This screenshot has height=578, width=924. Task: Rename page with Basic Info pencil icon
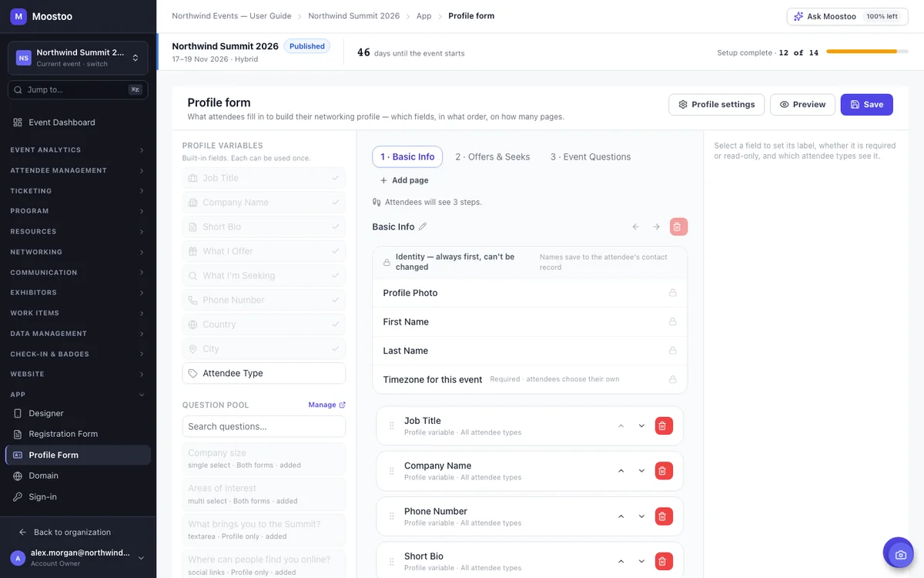coord(423,227)
